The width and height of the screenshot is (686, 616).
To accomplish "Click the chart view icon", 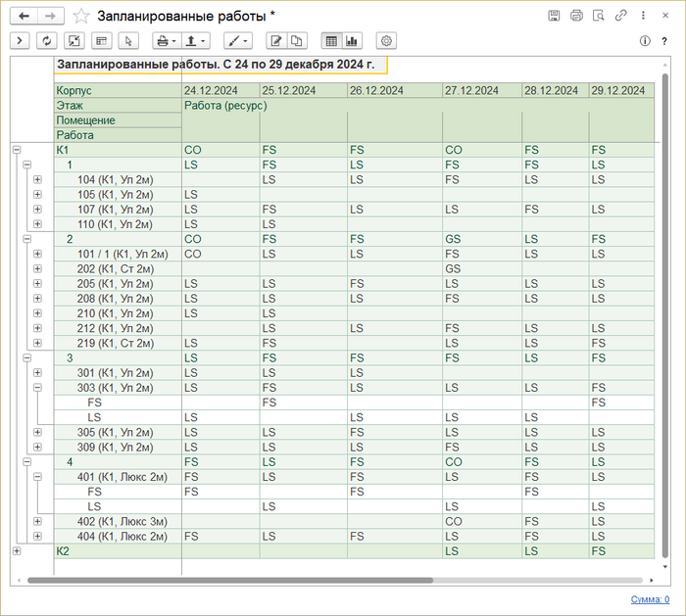I will click(x=353, y=41).
